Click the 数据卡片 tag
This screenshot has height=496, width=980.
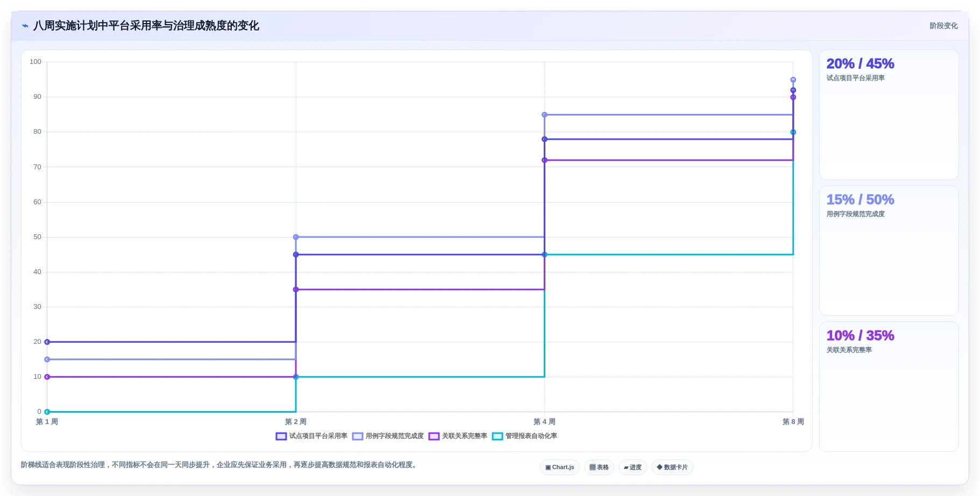672,468
